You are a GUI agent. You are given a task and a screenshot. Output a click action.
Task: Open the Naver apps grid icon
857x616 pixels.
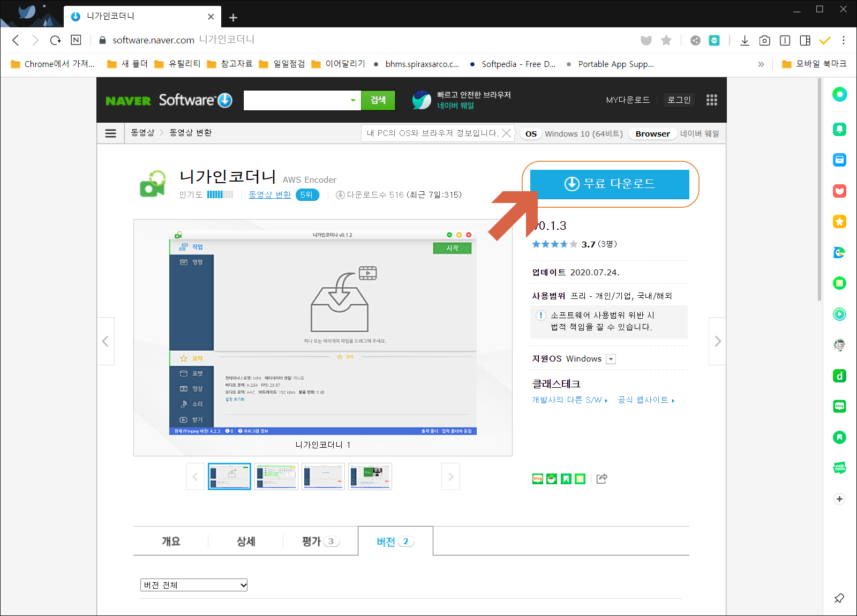pyautogui.click(x=712, y=100)
